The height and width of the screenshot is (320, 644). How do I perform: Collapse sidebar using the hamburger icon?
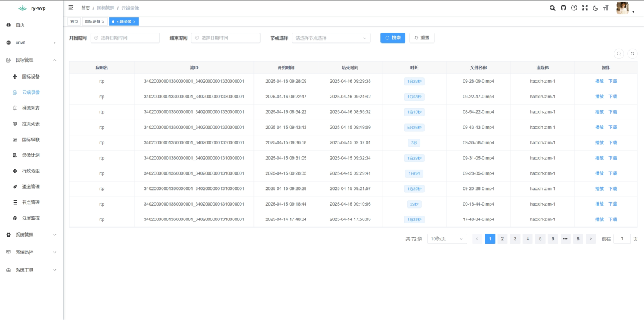[x=71, y=8]
